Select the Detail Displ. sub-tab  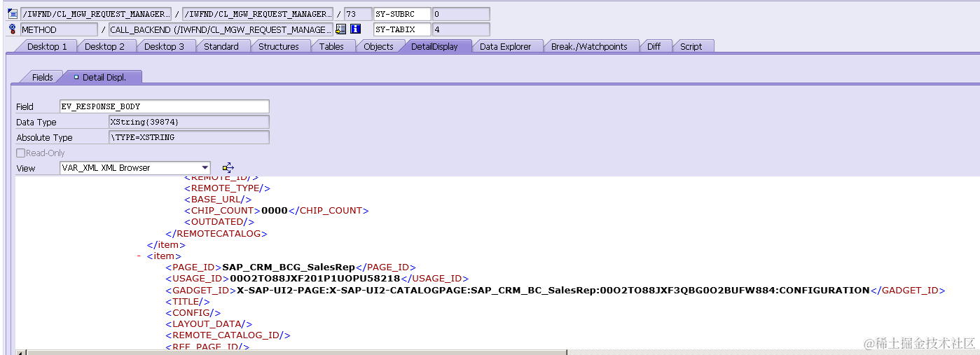(103, 77)
